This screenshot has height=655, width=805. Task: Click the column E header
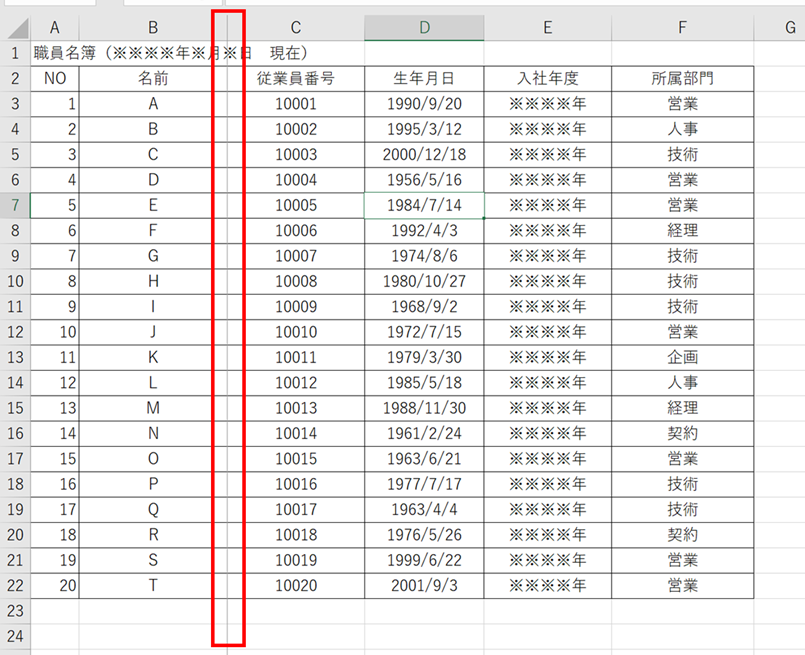point(547,28)
